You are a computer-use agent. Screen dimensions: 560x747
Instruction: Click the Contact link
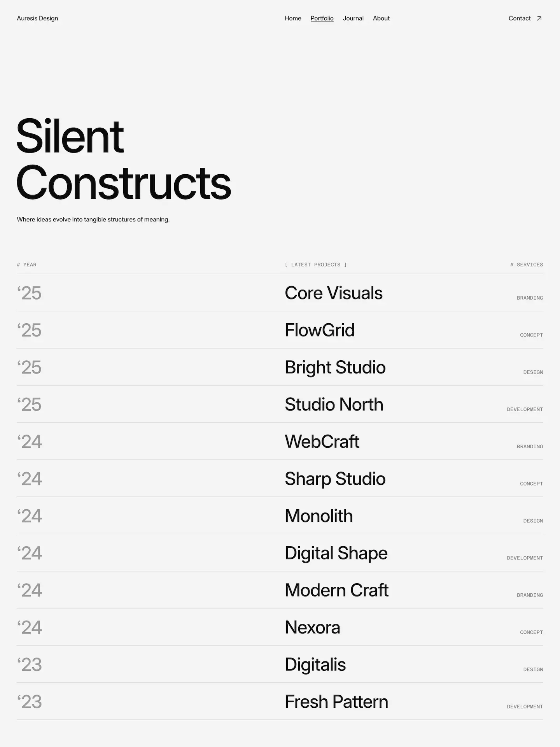[x=520, y=18]
